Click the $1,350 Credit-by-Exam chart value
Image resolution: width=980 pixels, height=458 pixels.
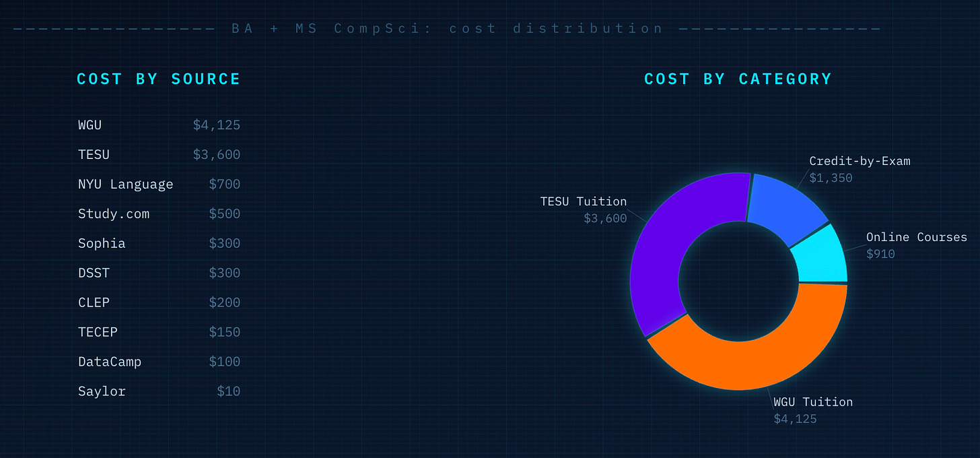point(831,178)
